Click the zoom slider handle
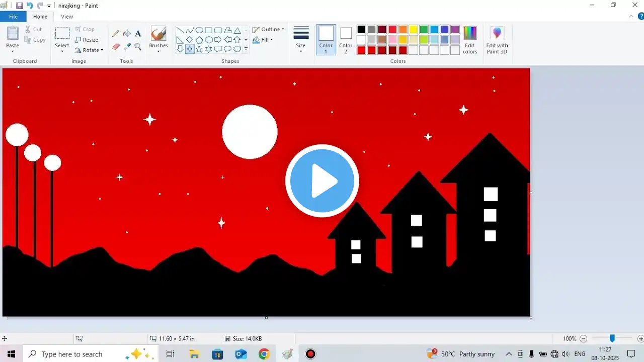This screenshot has width=644, height=362. tap(612, 338)
